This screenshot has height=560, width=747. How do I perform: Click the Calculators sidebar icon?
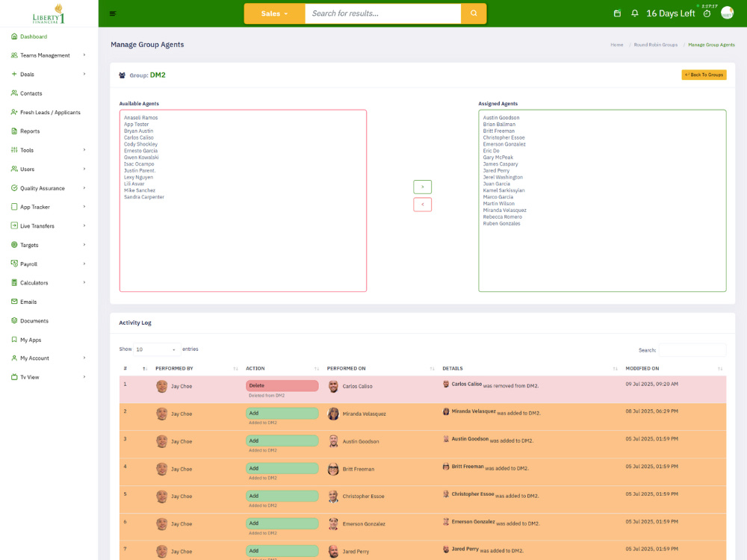click(x=14, y=282)
